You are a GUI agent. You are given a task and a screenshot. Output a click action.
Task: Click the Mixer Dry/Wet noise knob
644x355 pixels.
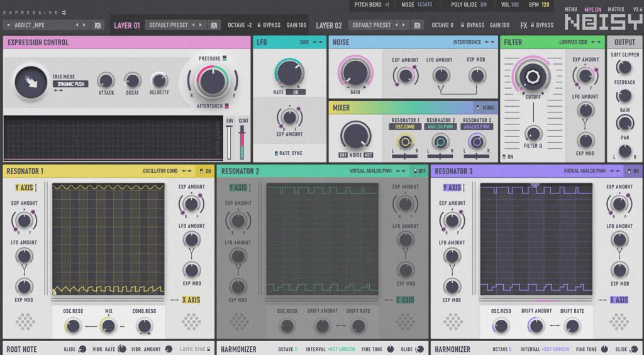coord(356,136)
